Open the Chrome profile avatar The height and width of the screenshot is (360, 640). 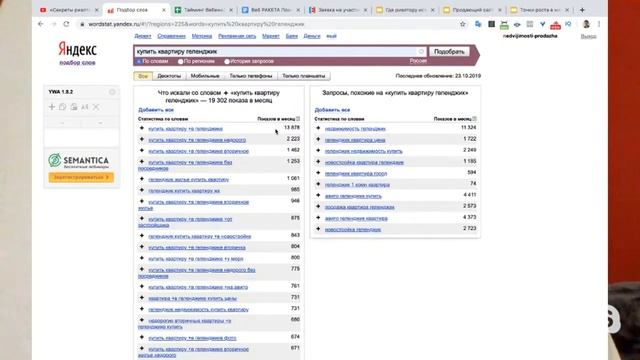pos(586,24)
